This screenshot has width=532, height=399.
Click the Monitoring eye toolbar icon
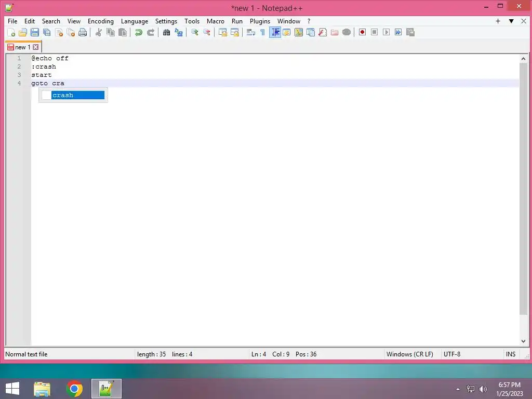click(x=347, y=33)
